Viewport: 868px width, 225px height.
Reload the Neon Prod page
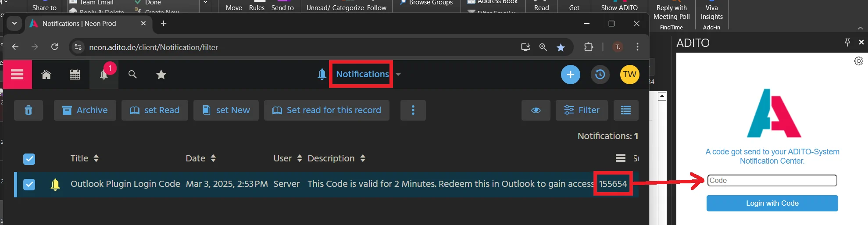[x=54, y=47]
